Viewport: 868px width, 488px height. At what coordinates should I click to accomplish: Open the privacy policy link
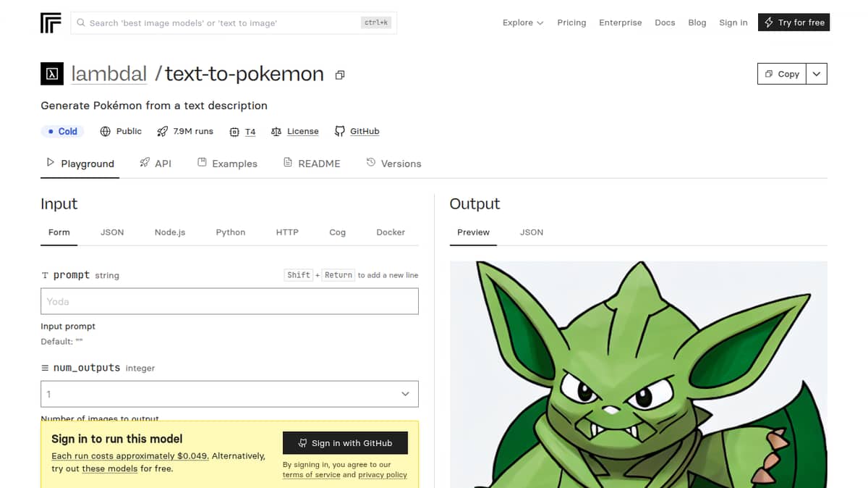383,475
